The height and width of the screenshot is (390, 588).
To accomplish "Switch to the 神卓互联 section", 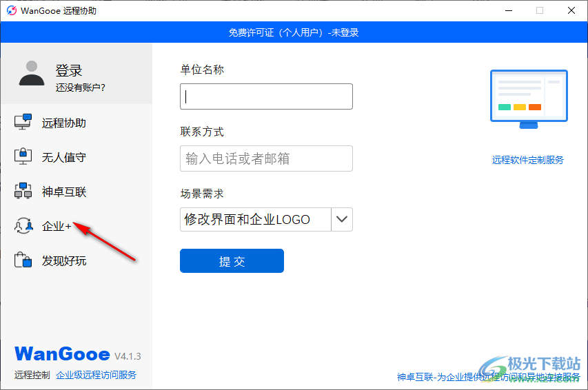I will (63, 192).
